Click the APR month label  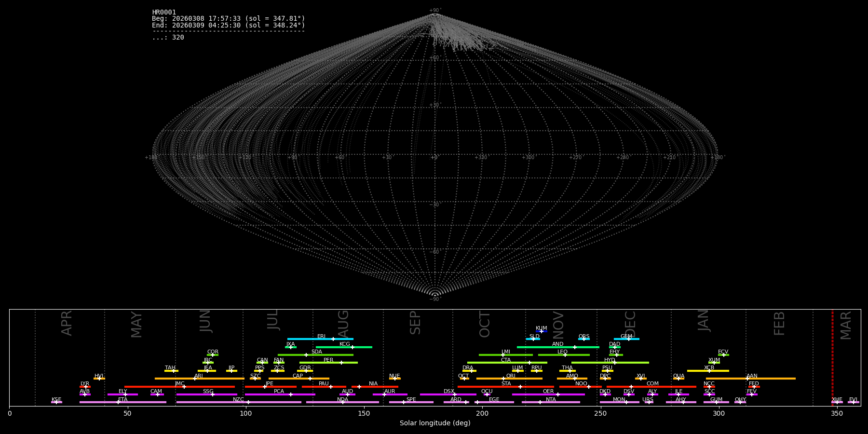(67, 323)
